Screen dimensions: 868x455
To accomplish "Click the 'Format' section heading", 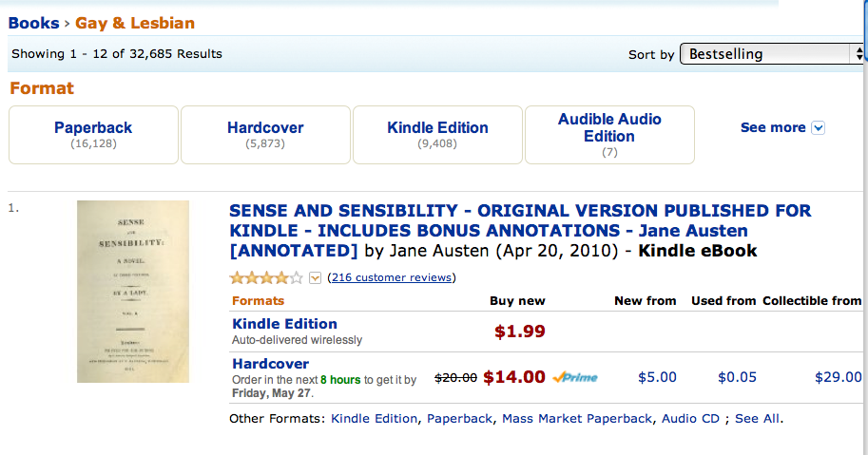I will click(x=42, y=88).
